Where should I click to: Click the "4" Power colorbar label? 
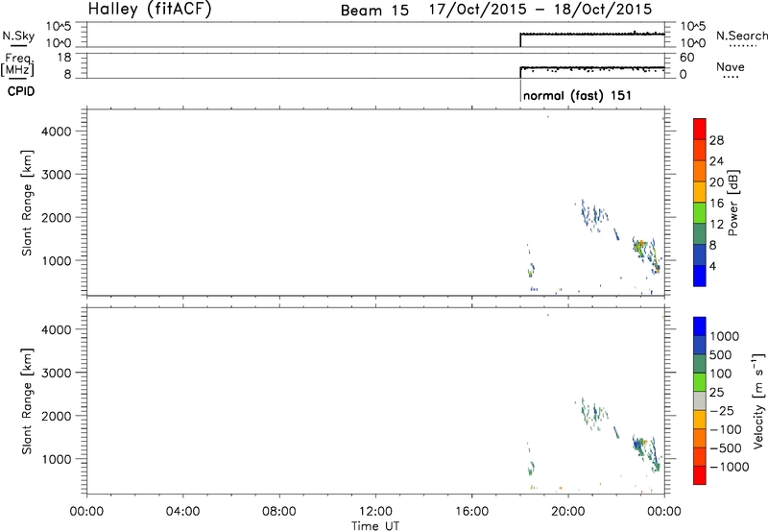click(713, 266)
